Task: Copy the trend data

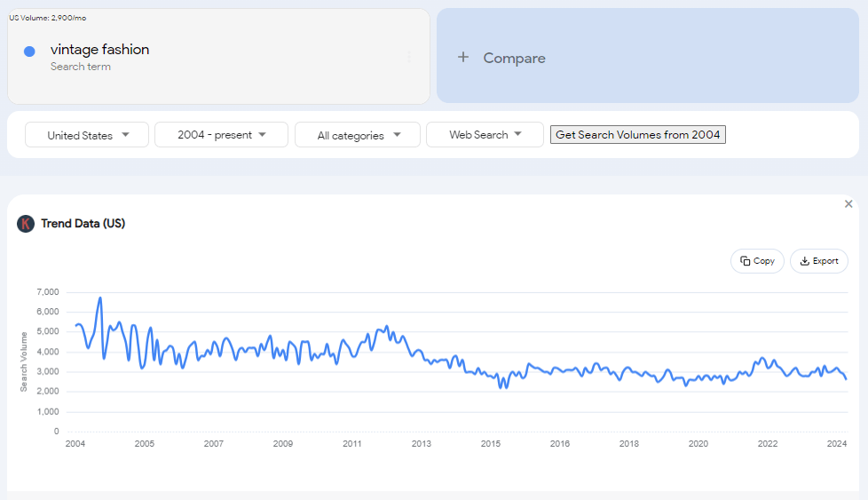Action: click(757, 261)
